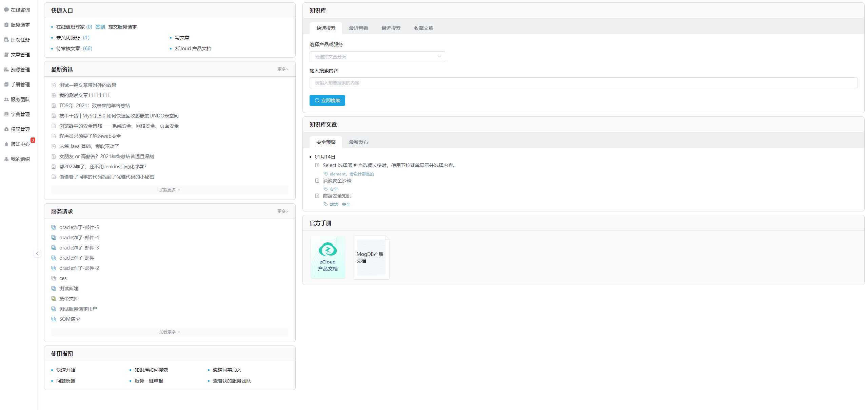This screenshot has width=868, height=410.
Task: Click the 文章管理 sidebar icon
Action: 6,55
